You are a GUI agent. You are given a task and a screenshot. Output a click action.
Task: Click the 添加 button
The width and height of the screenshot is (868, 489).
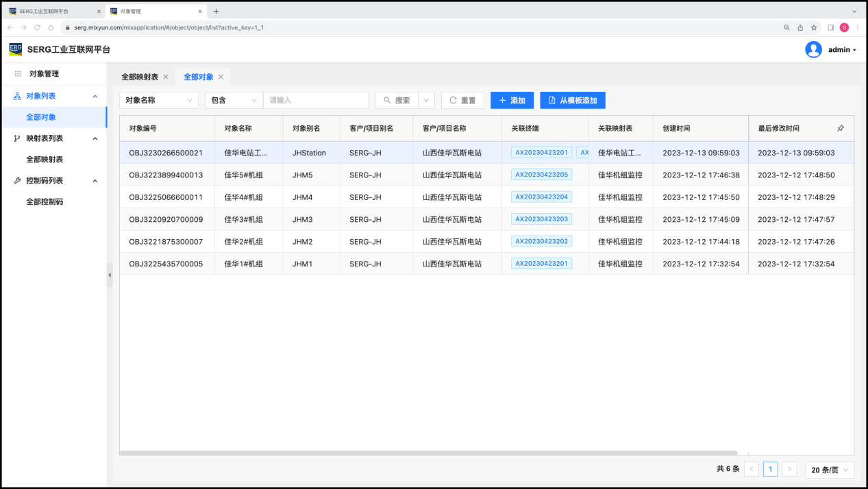click(512, 100)
